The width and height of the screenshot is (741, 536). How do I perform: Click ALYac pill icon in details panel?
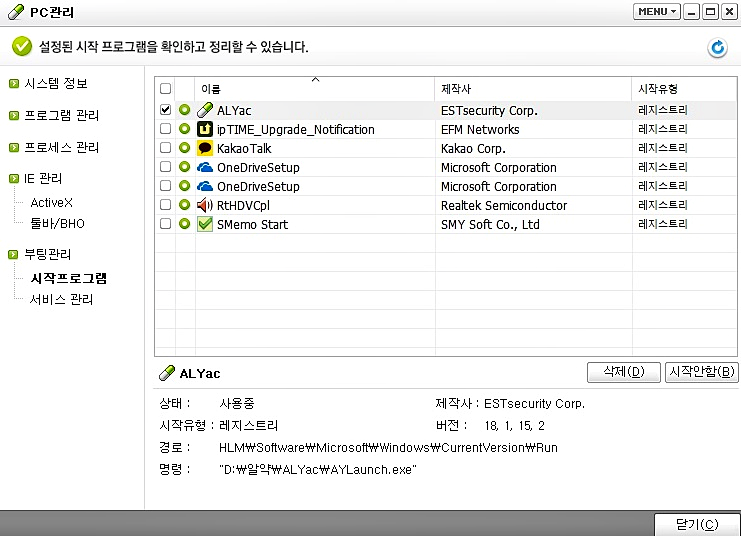point(167,373)
